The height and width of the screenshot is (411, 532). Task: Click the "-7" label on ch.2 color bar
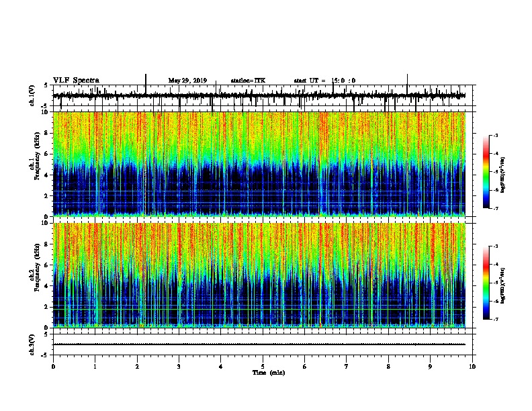click(x=496, y=319)
